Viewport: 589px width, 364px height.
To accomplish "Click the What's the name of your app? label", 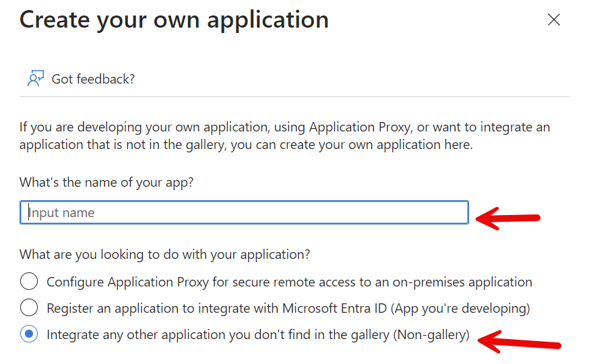I will (x=106, y=183).
